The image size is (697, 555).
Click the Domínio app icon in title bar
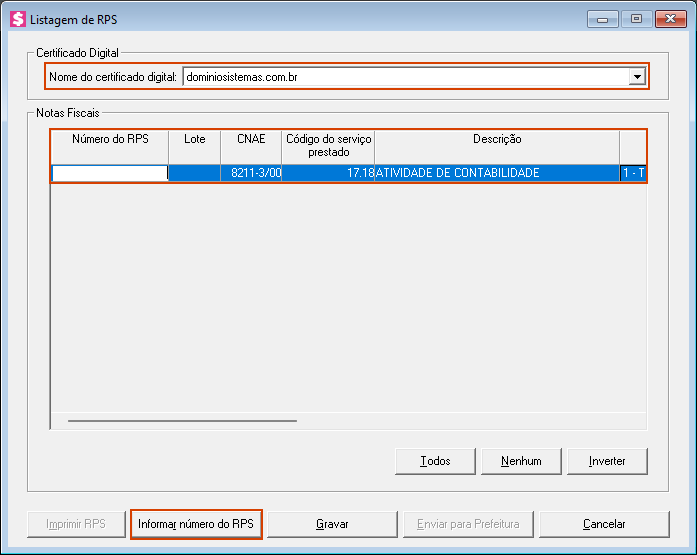tap(18, 17)
